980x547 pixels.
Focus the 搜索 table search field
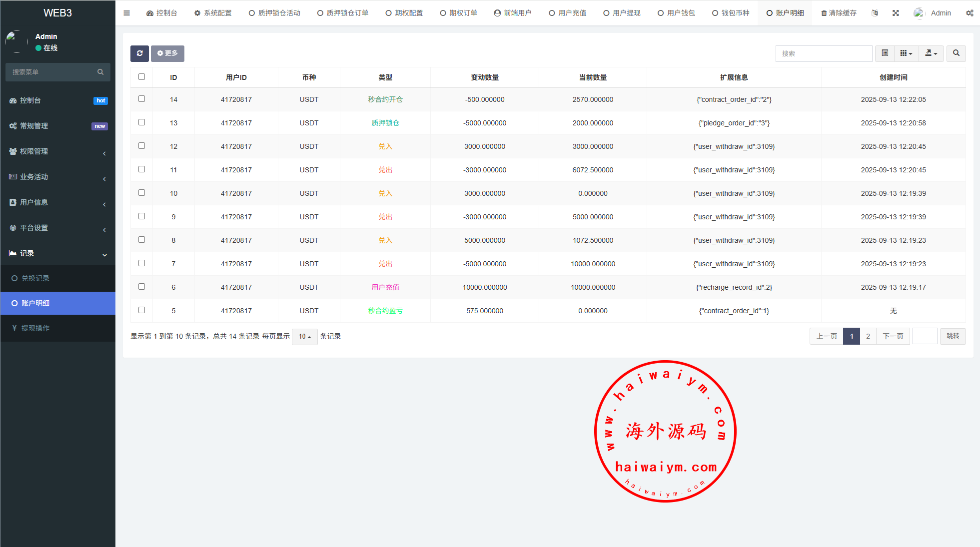tap(823, 53)
